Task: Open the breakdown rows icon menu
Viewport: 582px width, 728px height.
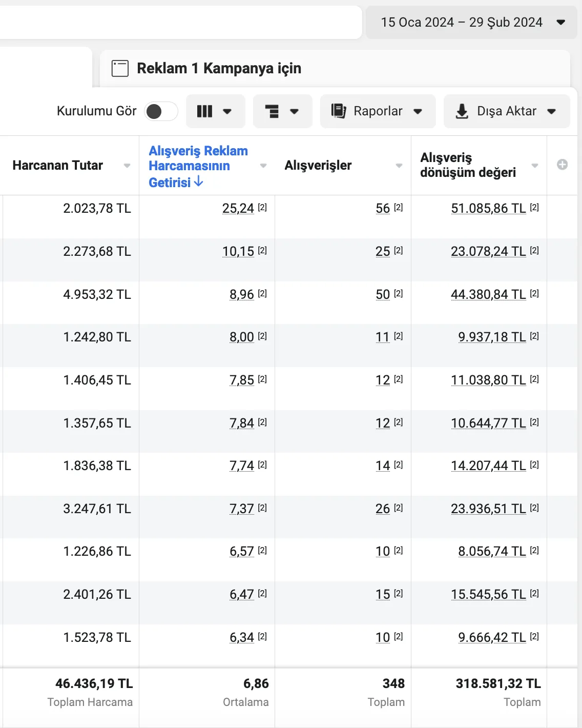Action: tap(272, 111)
